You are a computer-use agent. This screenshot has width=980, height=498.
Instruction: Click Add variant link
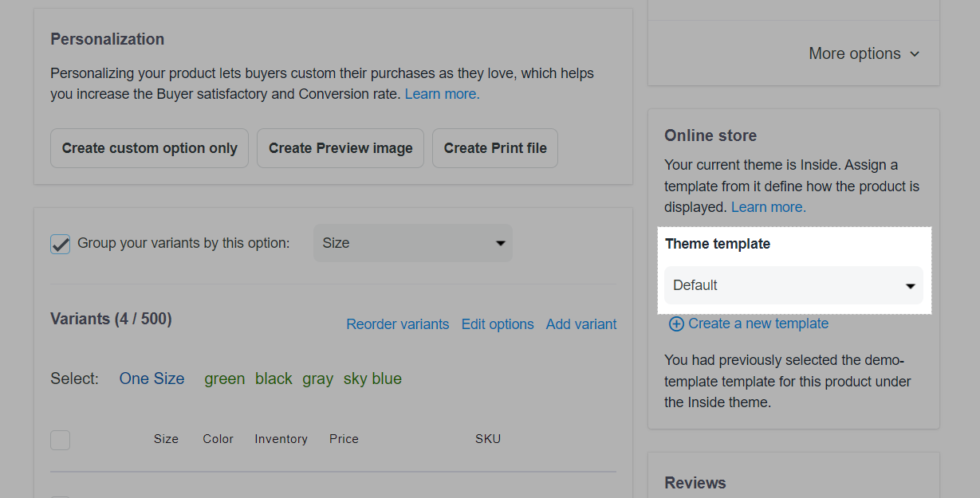[581, 324]
